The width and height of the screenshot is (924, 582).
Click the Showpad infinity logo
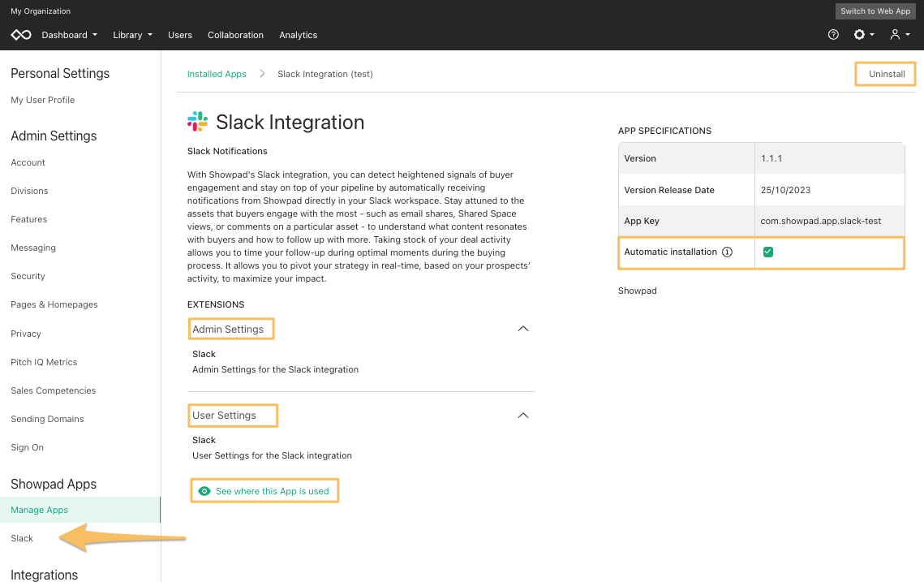pos(21,35)
